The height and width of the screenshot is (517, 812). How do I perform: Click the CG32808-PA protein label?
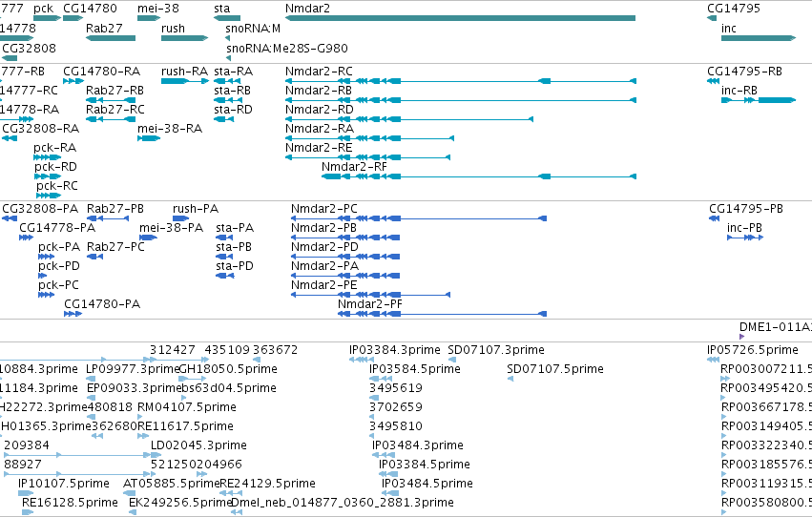tap(40, 209)
